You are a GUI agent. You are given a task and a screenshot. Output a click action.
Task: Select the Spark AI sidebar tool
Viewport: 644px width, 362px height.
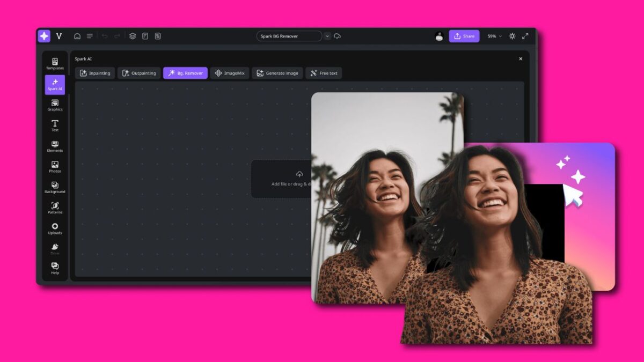point(55,85)
